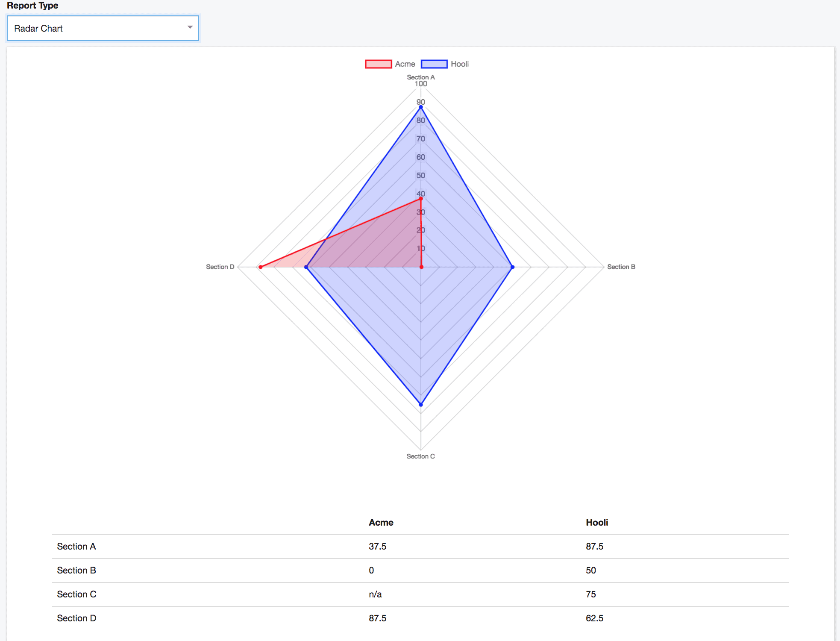840x641 pixels.
Task: Click Section B axis label on chart
Action: (x=621, y=267)
